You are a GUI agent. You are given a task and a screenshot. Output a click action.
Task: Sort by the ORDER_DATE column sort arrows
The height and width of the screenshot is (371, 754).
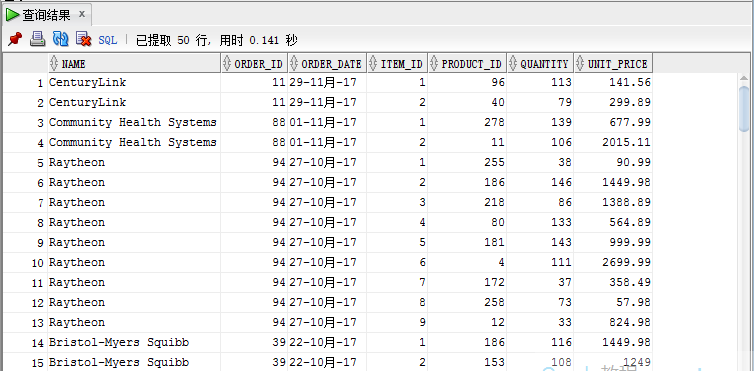tap(294, 63)
